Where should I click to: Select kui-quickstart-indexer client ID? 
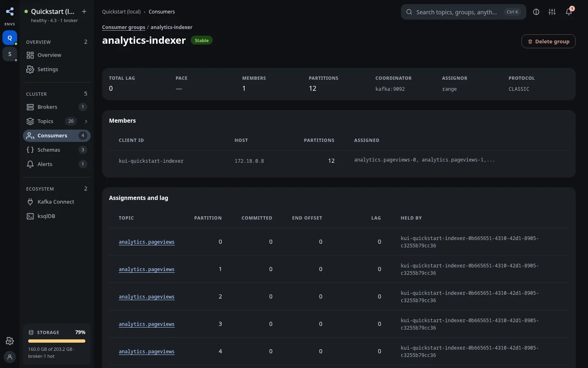click(151, 161)
